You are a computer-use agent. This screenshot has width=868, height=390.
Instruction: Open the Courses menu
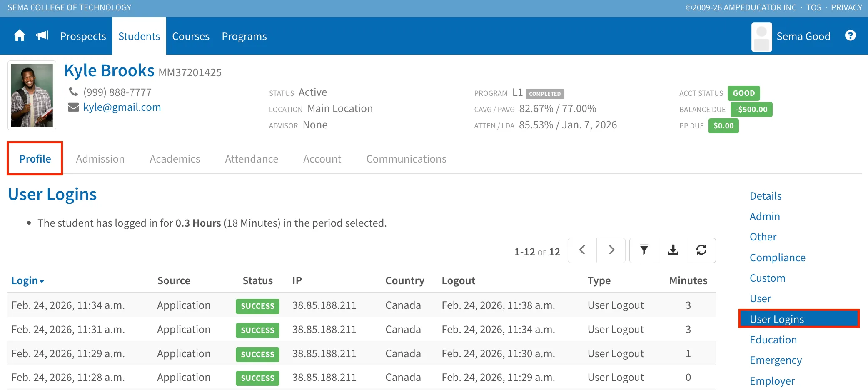point(191,36)
